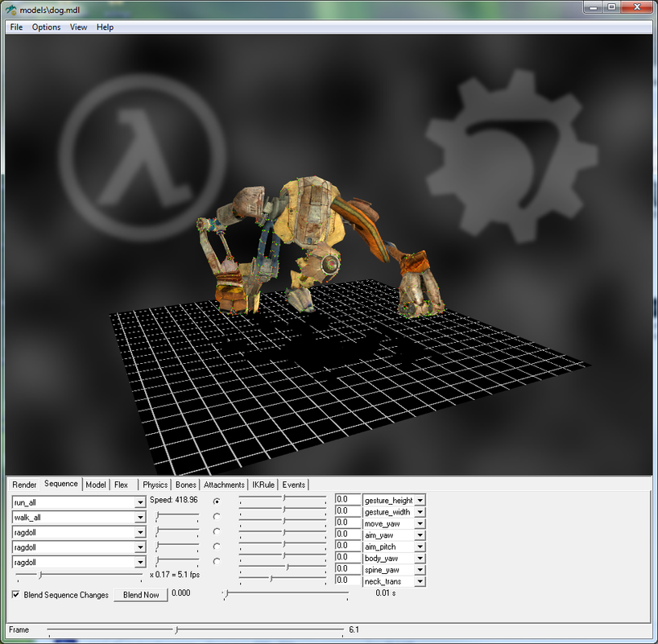Click the gesture_height pose slider
658x644 pixels.
pyautogui.click(x=283, y=498)
